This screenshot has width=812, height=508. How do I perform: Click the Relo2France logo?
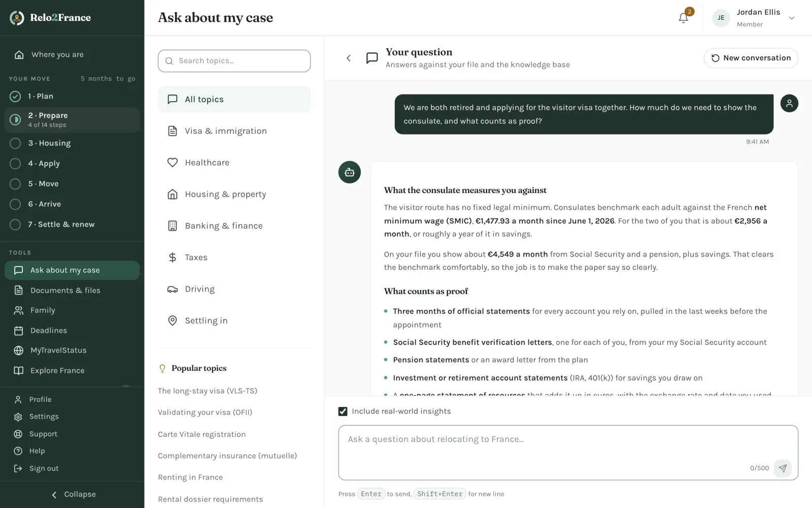click(x=50, y=18)
